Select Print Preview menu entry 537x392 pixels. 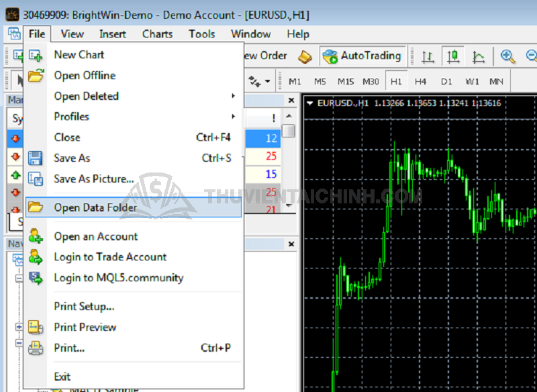coord(134,328)
